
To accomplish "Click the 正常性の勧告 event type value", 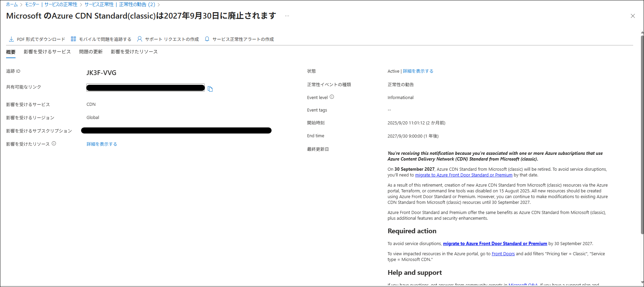I will pyautogui.click(x=401, y=85).
